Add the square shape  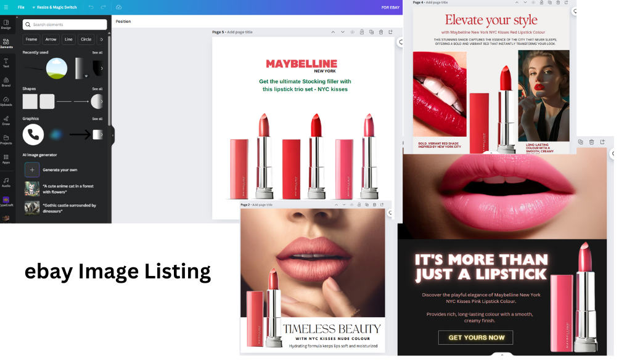point(30,102)
